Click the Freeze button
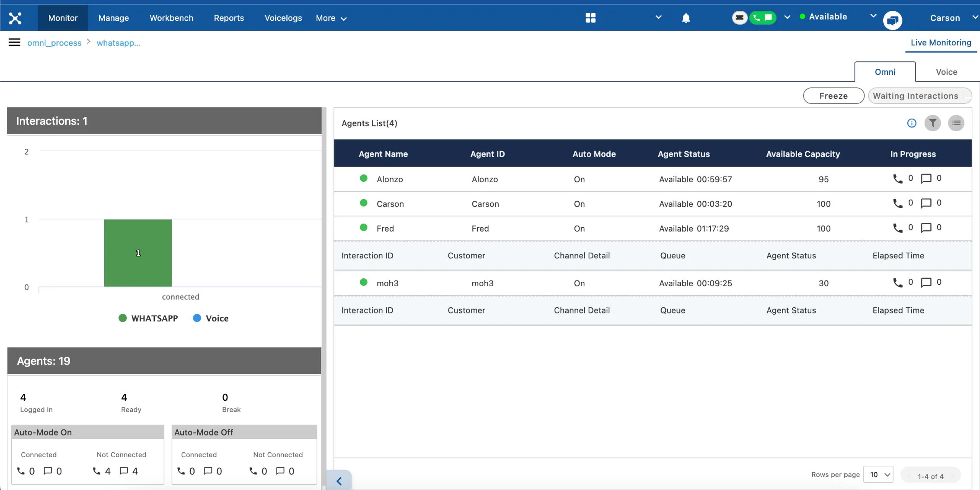980x490 pixels. tap(833, 96)
